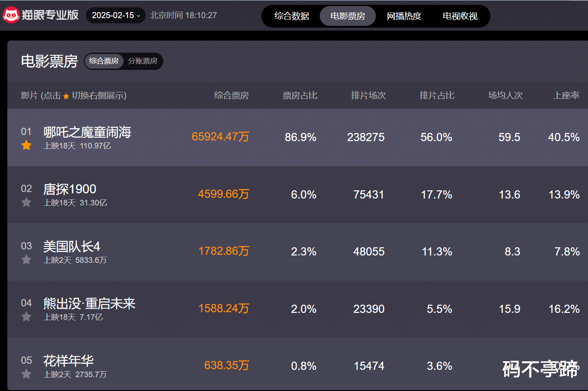Click the 7.8% occupancy rate
588x391 pixels.
pos(567,252)
